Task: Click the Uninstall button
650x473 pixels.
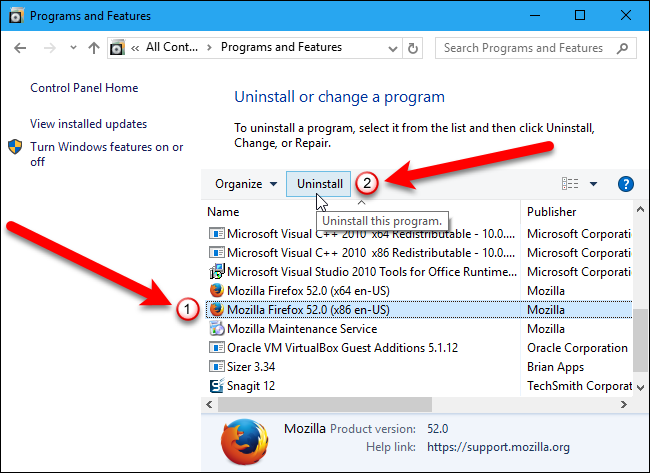Action: (320, 184)
